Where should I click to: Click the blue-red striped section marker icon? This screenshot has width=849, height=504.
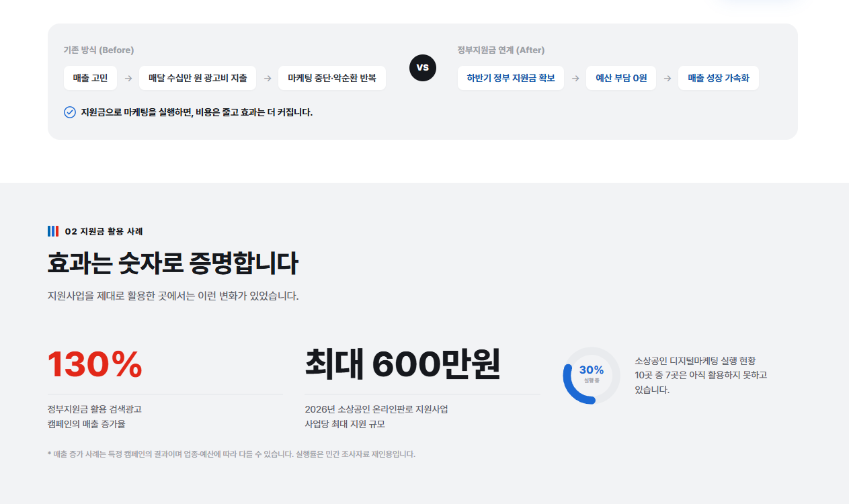[x=53, y=231]
